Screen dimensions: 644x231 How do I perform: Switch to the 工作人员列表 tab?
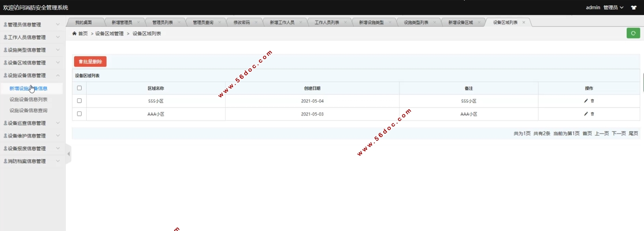point(327,22)
